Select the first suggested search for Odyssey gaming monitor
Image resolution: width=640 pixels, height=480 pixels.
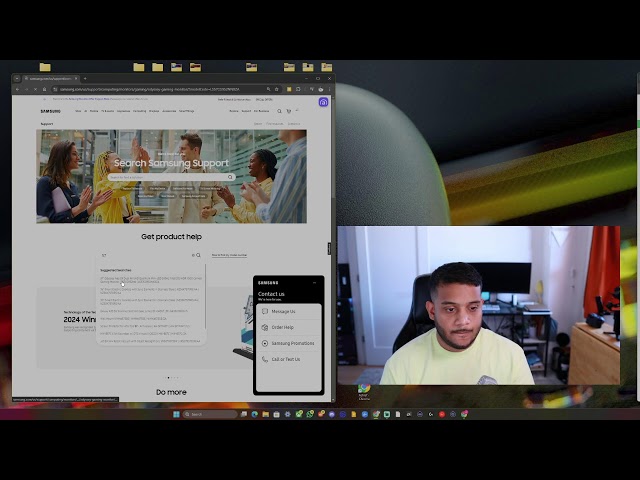point(151,280)
